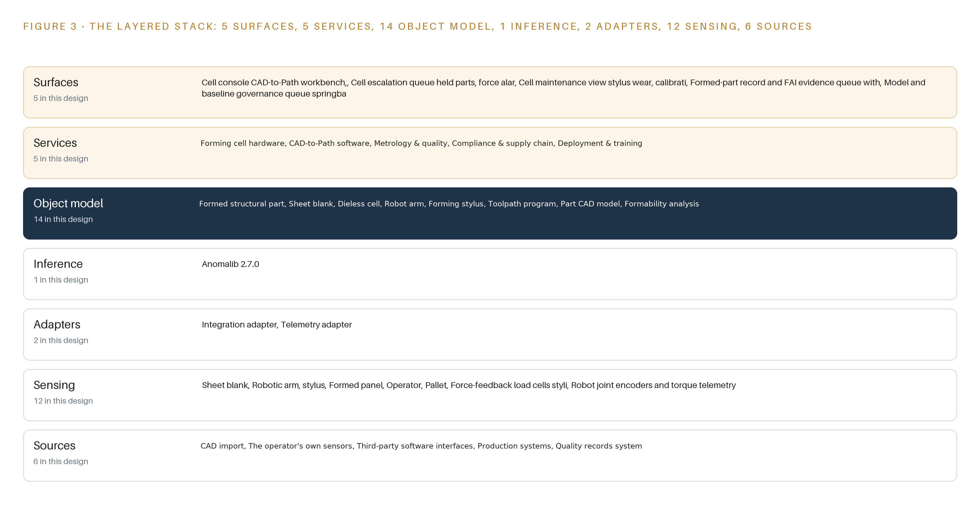The image size is (980, 516).
Task: Select the Inference layer heading
Action: tap(58, 264)
